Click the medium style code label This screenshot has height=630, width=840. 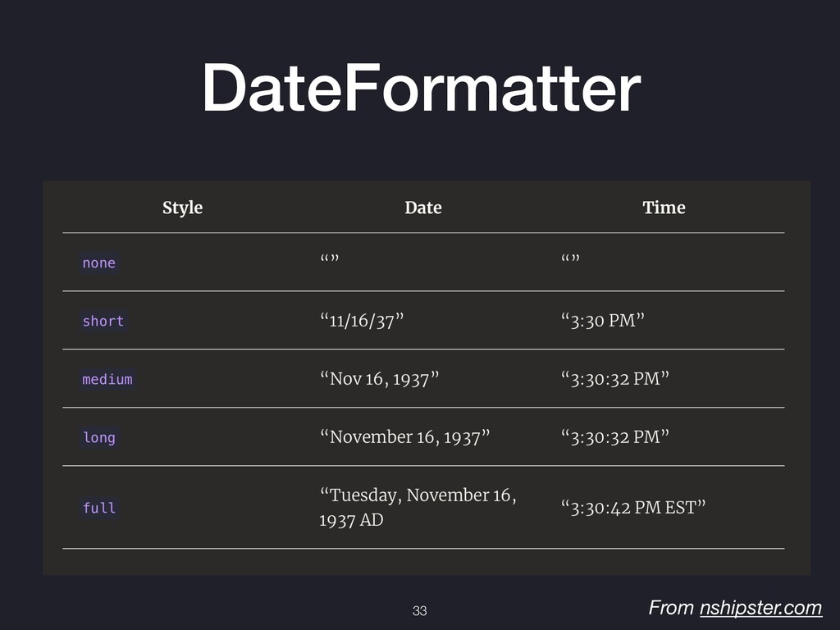coord(107,379)
